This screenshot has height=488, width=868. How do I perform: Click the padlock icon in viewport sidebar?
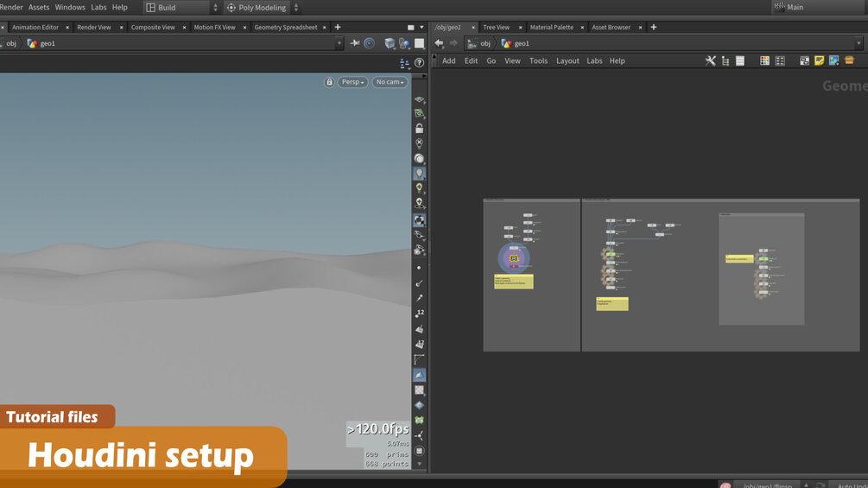point(419,129)
